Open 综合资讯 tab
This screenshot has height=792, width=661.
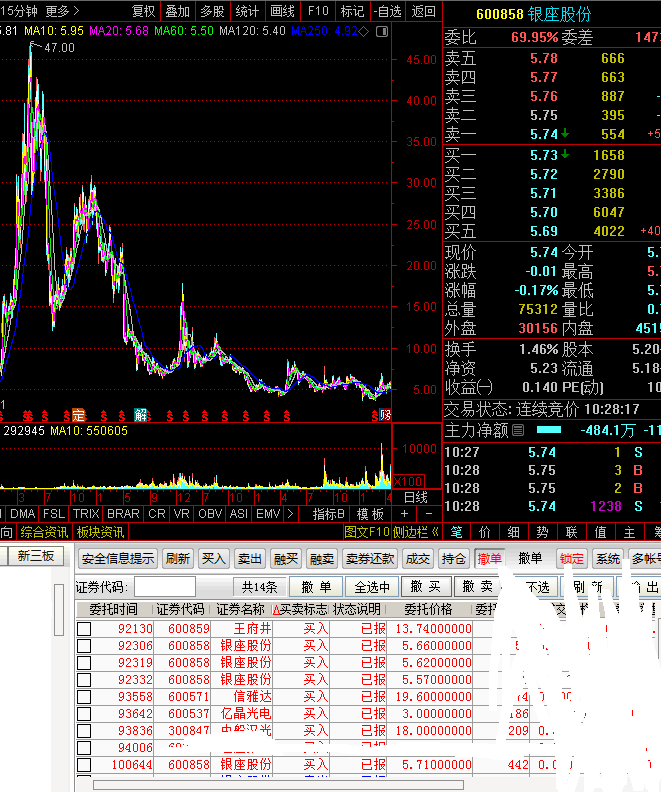point(44,532)
